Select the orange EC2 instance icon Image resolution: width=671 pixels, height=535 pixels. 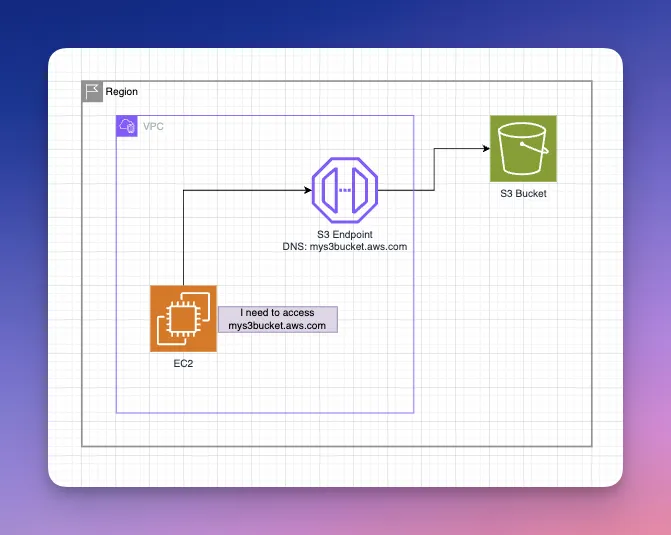[183, 318]
